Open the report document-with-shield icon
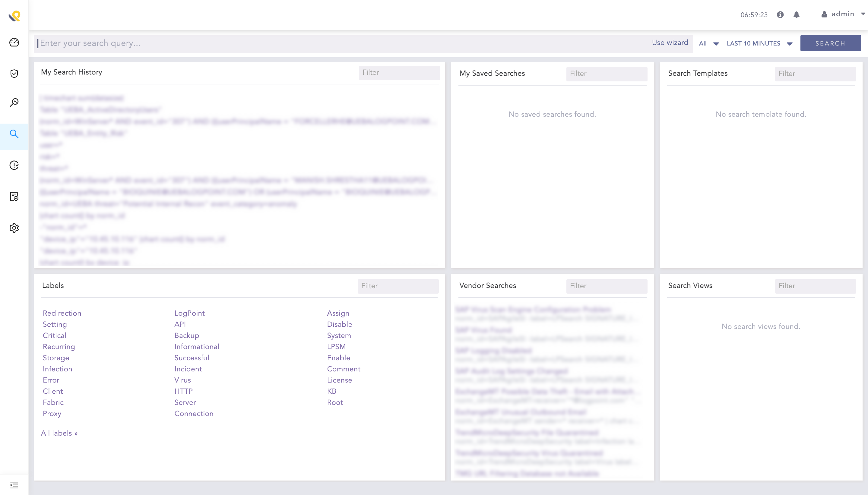Viewport: 868px width, 495px height. pos(14,197)
